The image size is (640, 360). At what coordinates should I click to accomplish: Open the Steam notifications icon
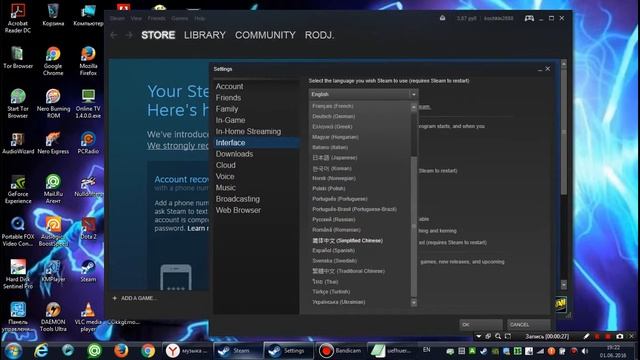click(x=442, y=18)
